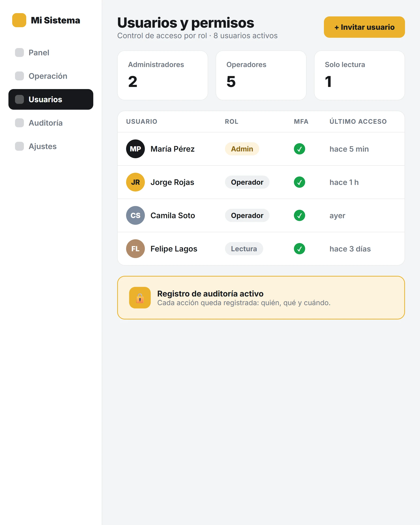This screenshot has width=420, height=525.
Task: Select the Usuarios sidebar item
Action: 51,99
